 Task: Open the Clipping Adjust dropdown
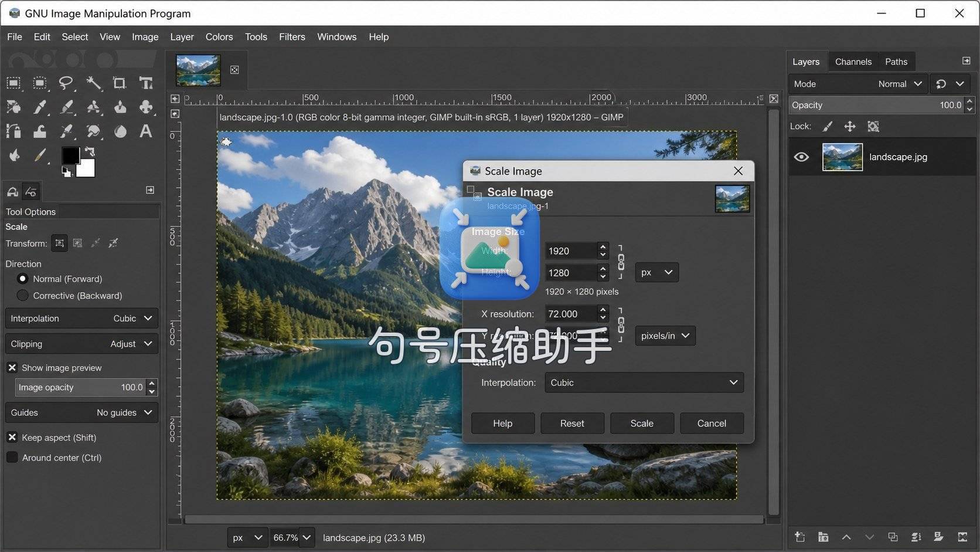pyautogui.click(x=81, y=344)
